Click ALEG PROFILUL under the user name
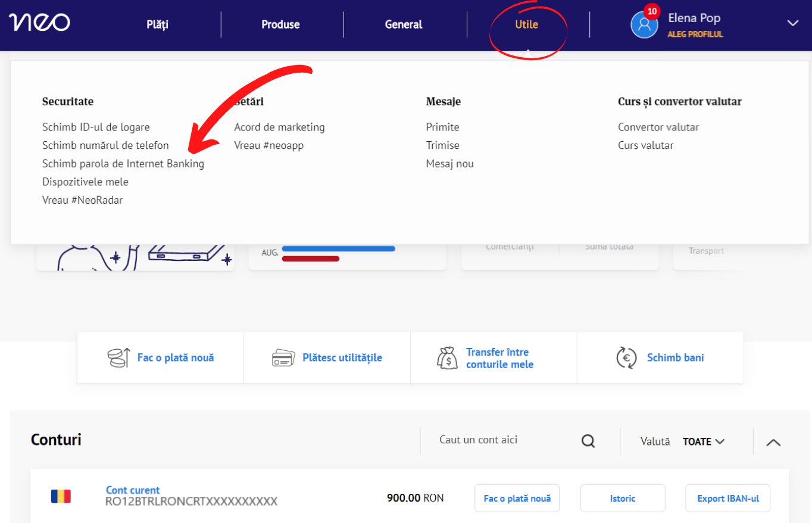Image resolution: width=812 pixels, height=523 pixels. (695, 34)
